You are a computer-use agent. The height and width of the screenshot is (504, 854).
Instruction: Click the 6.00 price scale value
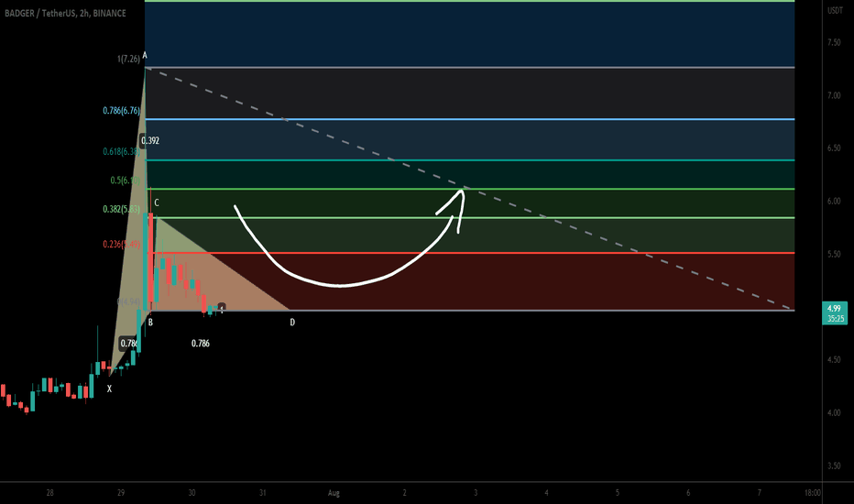coord(834,201)
